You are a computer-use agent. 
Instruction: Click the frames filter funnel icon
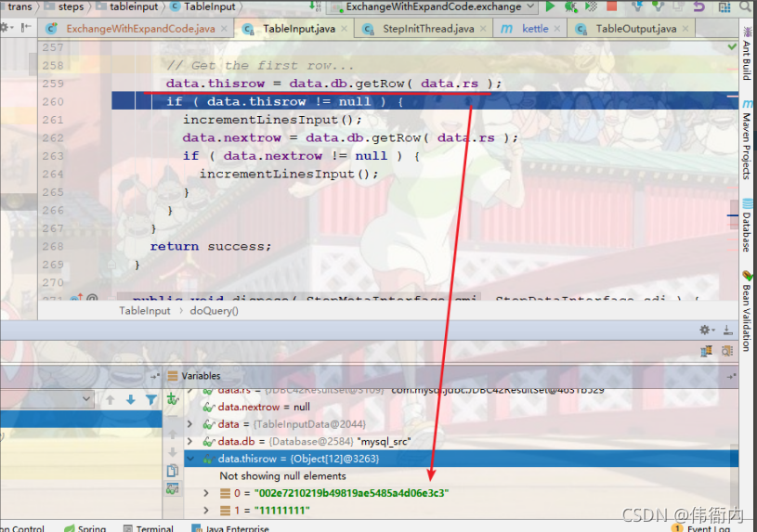151,400
